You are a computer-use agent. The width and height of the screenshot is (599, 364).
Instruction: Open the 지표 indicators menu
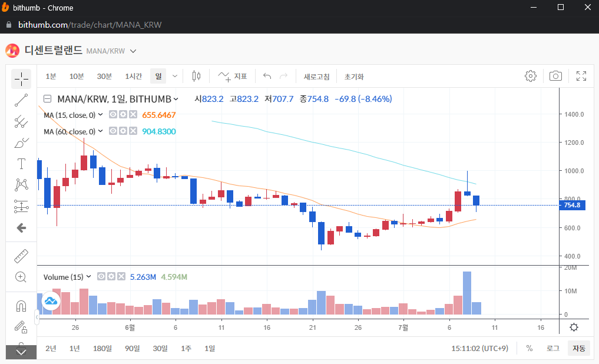(x=233, y=77)
